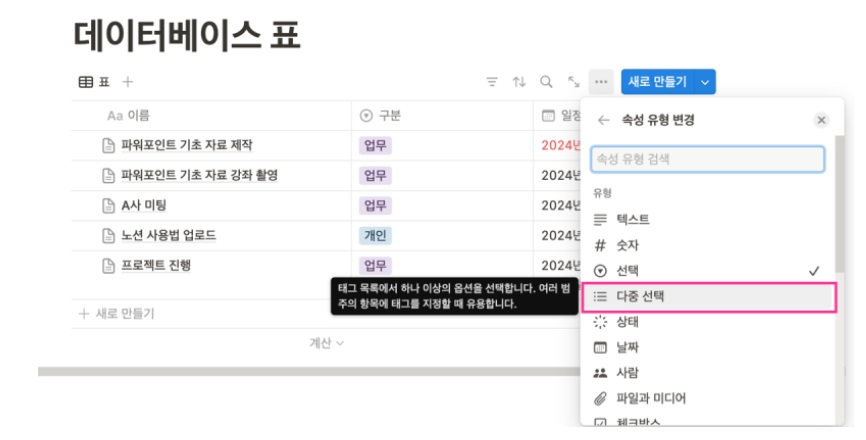Open the search magnifier icon

point(546,82)
